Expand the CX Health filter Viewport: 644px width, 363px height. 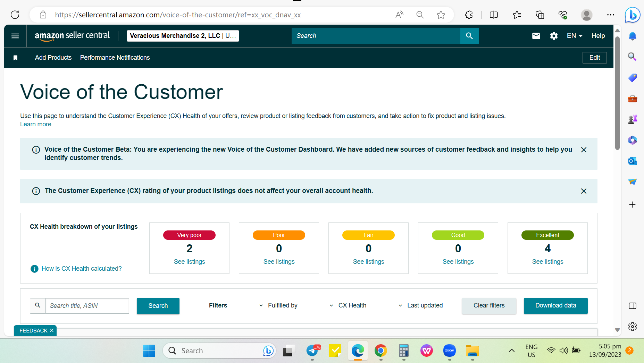[x=348, y=305]
